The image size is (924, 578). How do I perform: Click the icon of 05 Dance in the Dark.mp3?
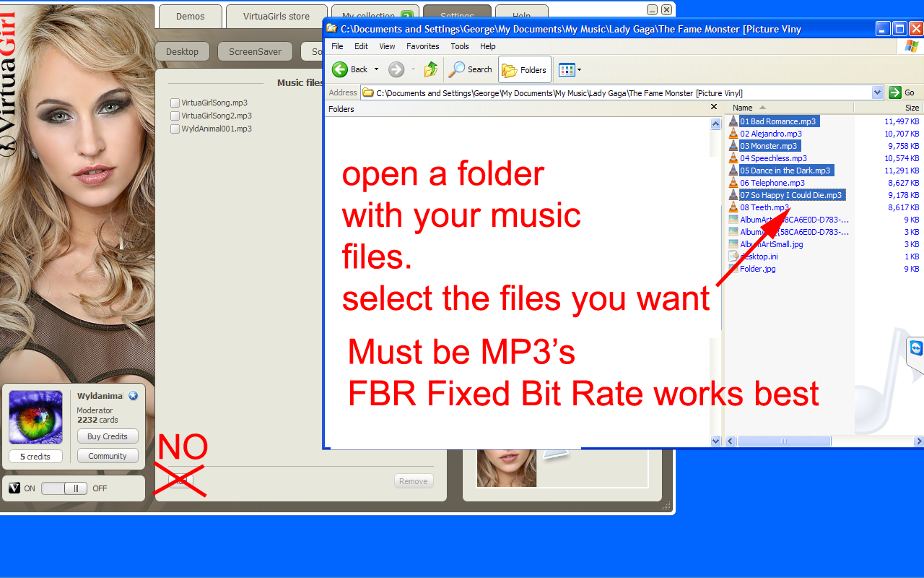click(733, 171)
